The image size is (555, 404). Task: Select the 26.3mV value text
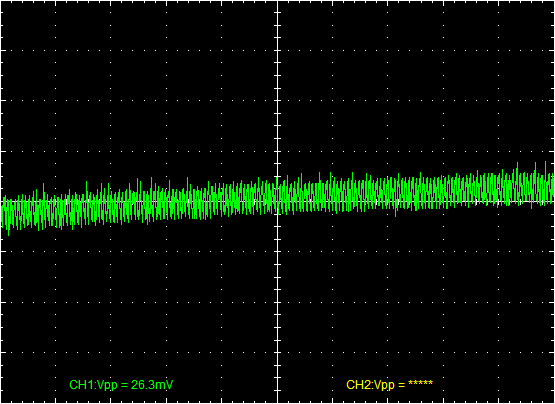coord(152,385)
